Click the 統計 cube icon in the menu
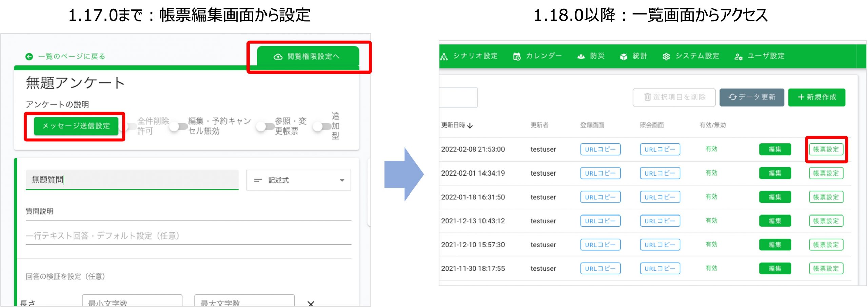The height and width of the screenshot is (307, 868). click(x=623, y=56)
